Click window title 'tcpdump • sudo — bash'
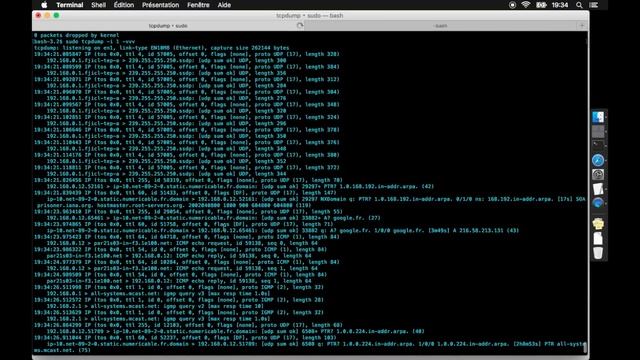The image size is (640, 360). click(309, 16)
